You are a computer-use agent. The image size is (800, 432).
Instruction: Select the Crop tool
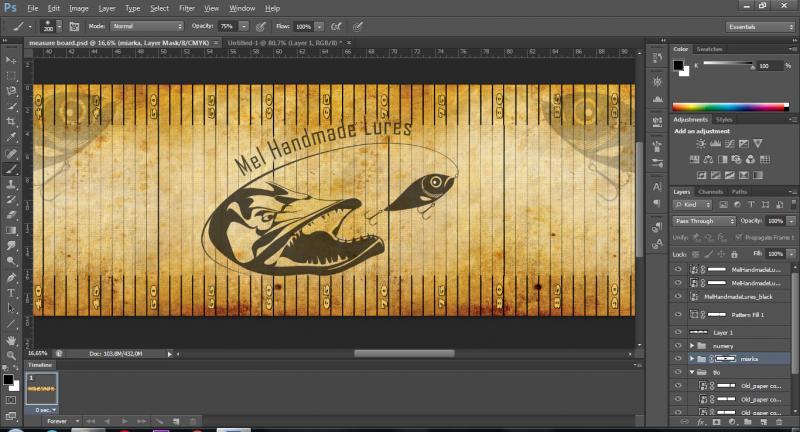[11, 121]
